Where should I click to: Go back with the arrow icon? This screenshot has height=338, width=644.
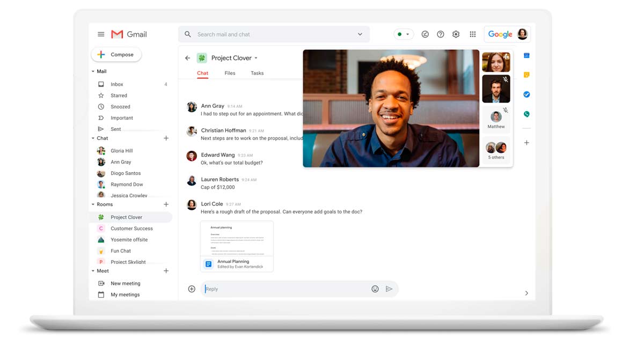pyautogui.click(x=187, y=58)
